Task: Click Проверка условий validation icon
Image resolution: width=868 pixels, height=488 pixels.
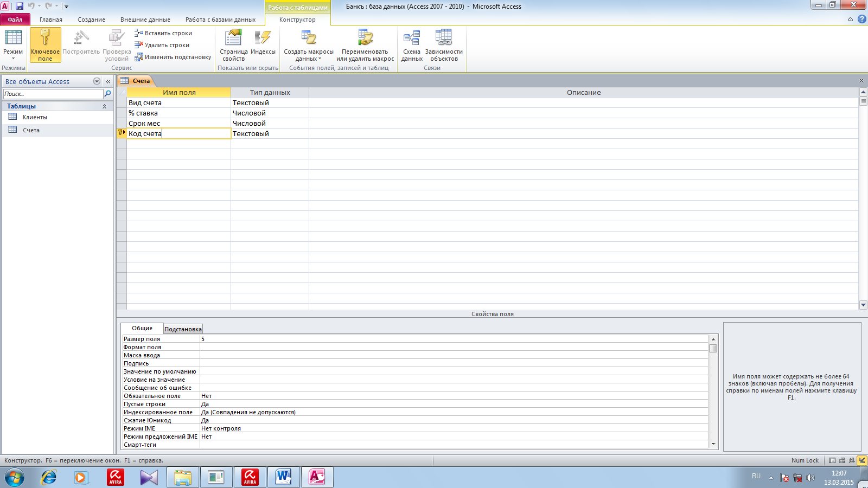Action: coord(117,46)
